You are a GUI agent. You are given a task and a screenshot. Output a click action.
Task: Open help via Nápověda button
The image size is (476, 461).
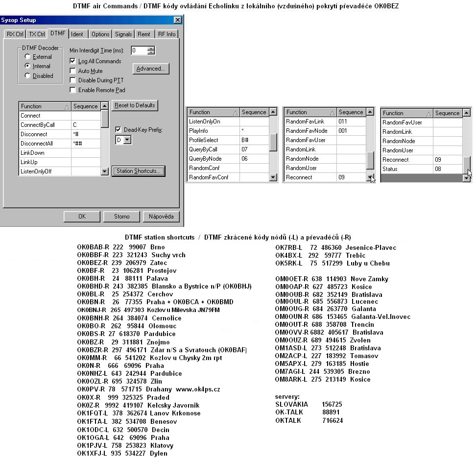[161, 217]
